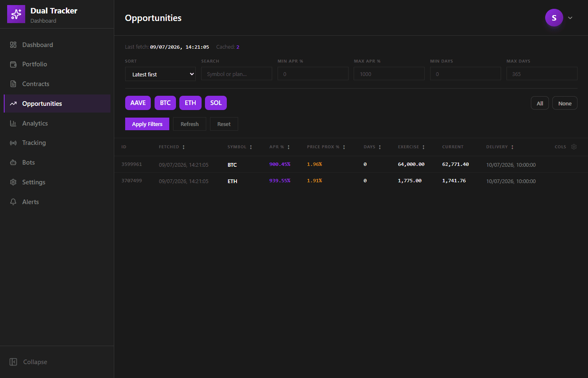Click the Dashboard grid icon in sidebar
Screen dimensions: 588x378
point(13,45)
